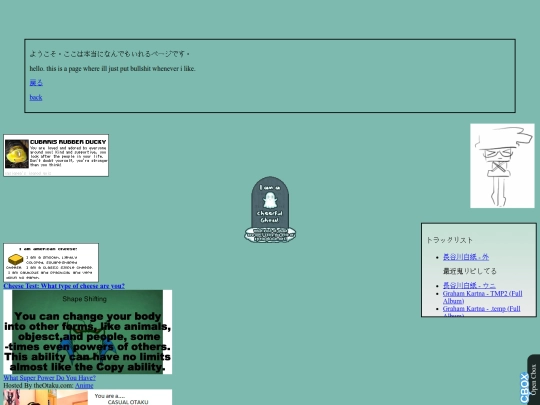Click the Japanese welcome sentence ようこそ
Image resolution: width=540 pixels, height=405 pixels.
point(110,54)
